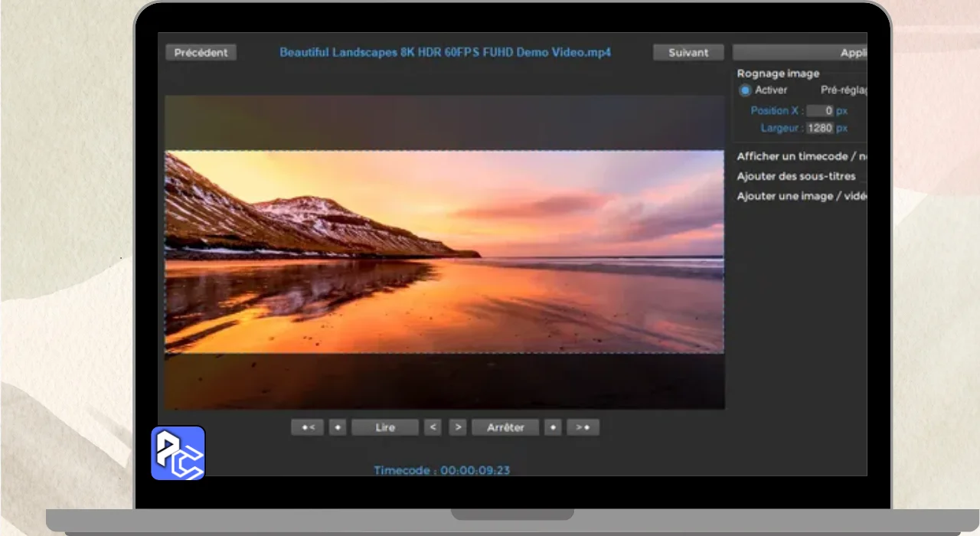
Task: Jump to the start with the '●<' button
Action: [x=307, y=427]
